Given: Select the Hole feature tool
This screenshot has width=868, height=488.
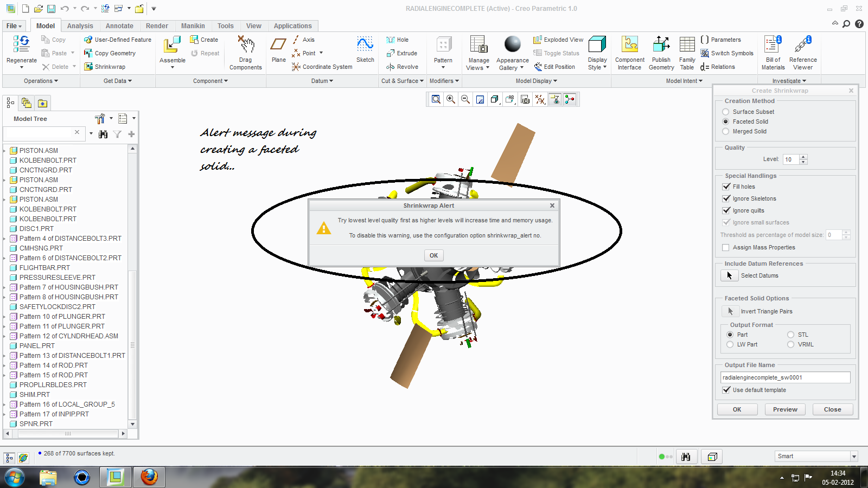Looking at the screenshot, I should pyautogui.click(x=398, y=40).
